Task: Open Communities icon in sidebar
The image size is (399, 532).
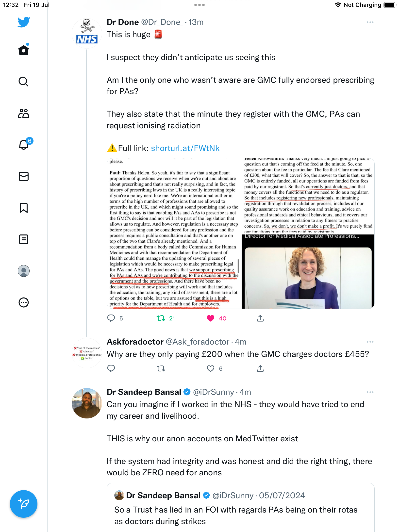Action: pyautogui.click(x=24, y=113)
